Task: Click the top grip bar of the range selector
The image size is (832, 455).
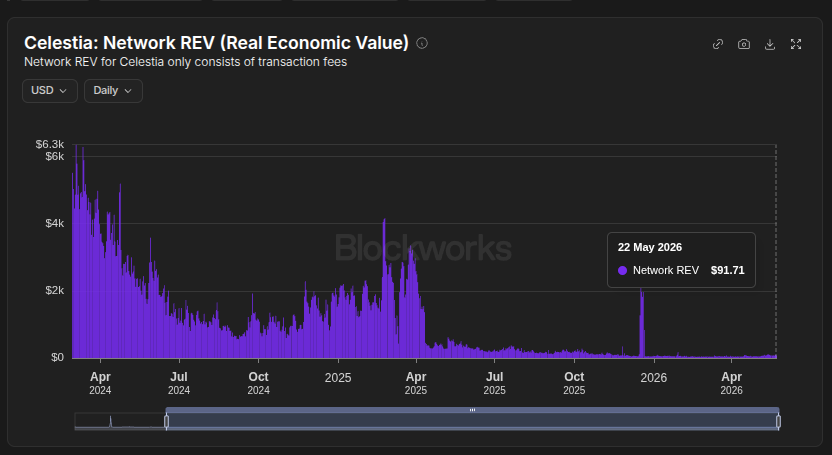Action: [x=472, y=410]
